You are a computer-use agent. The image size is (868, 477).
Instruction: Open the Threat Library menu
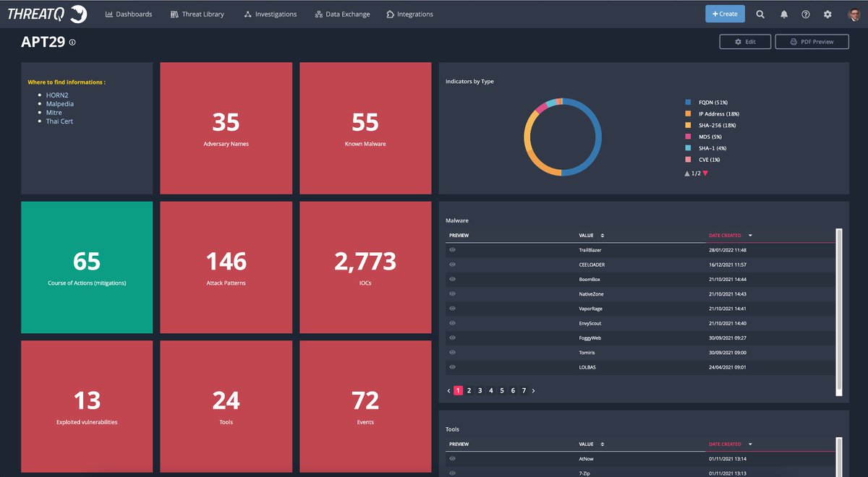coord(197,14)
